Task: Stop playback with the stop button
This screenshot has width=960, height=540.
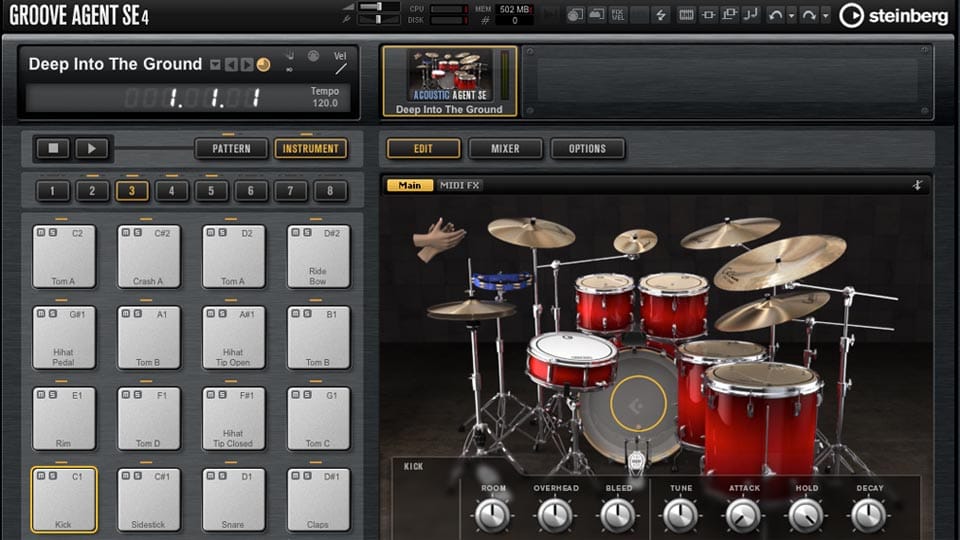Action: [53, 148]
